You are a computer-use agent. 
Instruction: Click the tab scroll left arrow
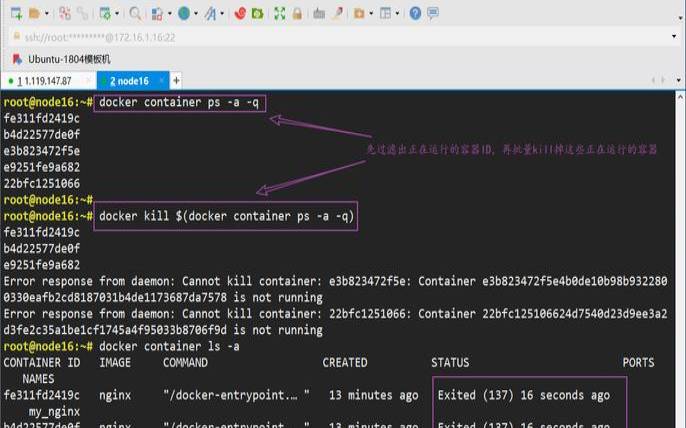click(x=653, y=80)
